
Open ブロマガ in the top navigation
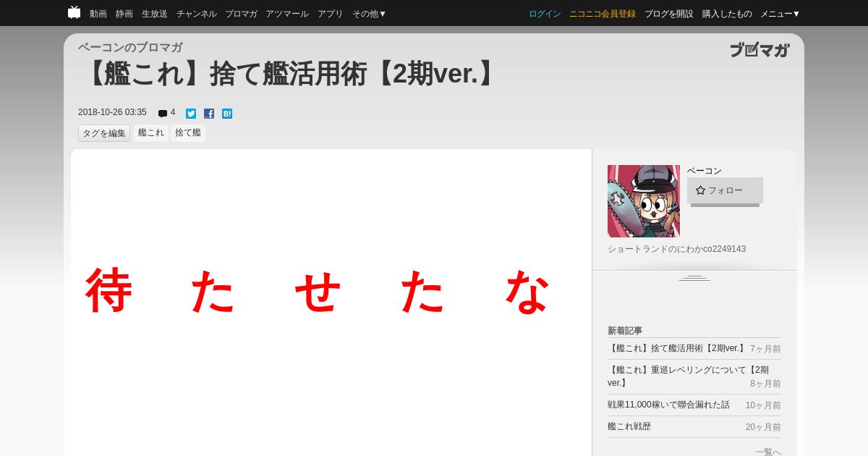click(x=241, y=14)
